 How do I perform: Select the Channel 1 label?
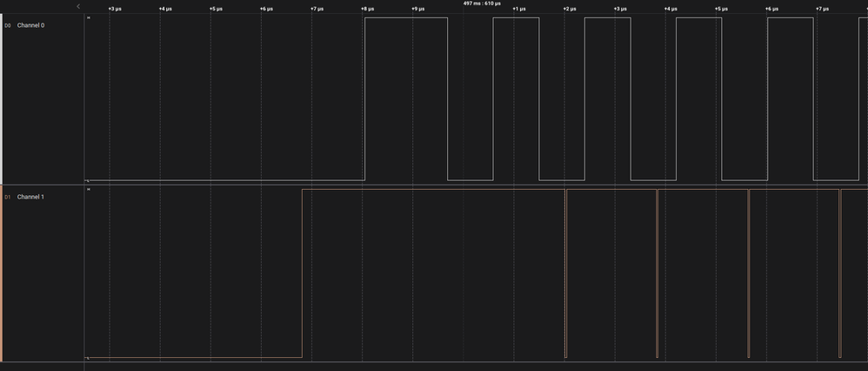31,197
